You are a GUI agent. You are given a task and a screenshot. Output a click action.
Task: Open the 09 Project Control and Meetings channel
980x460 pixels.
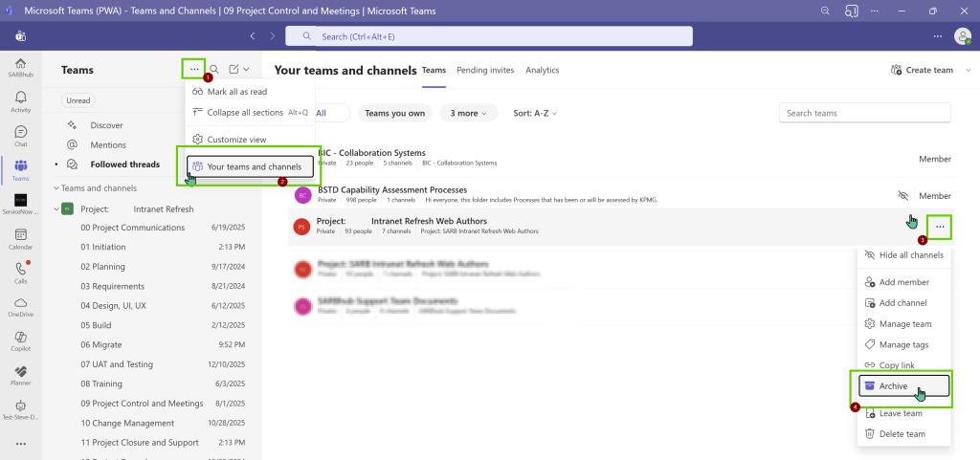click(x=142, y=404)
